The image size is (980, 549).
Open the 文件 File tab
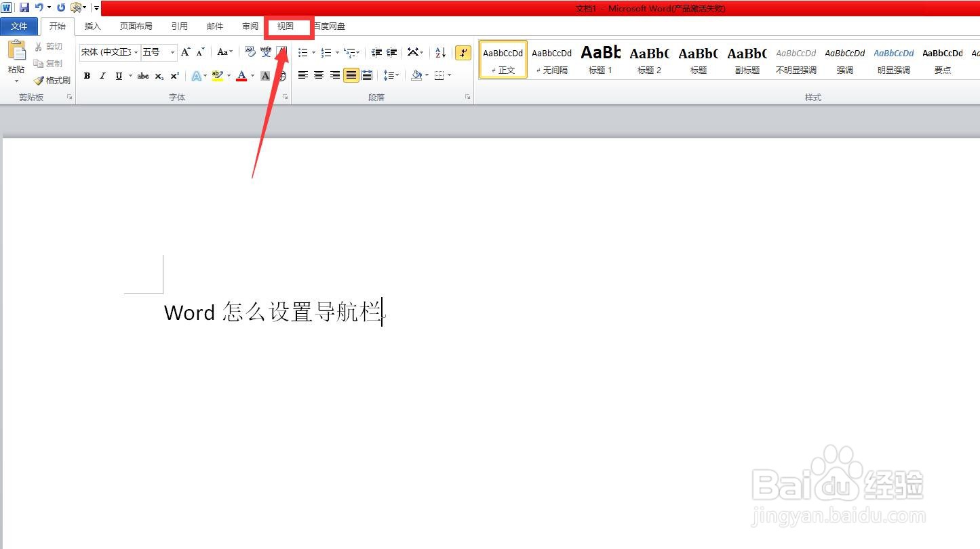click(x=19, y=26)
